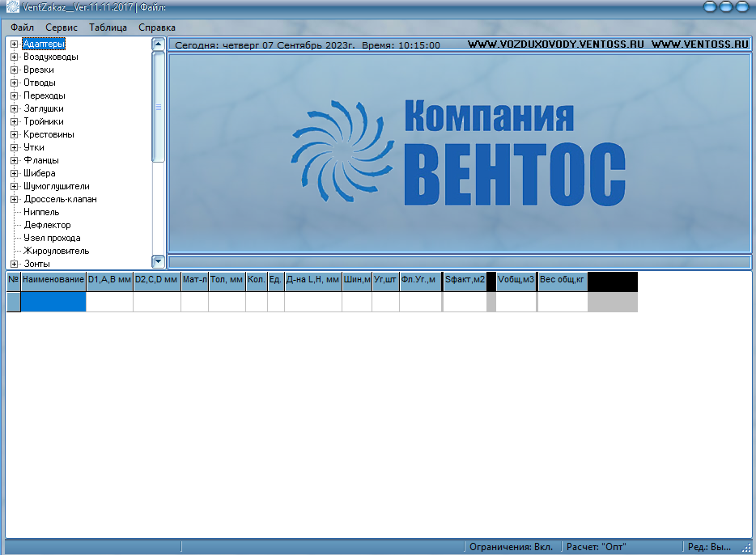
Task: Select Врезки in the parts tree
Action: point(39,70)
